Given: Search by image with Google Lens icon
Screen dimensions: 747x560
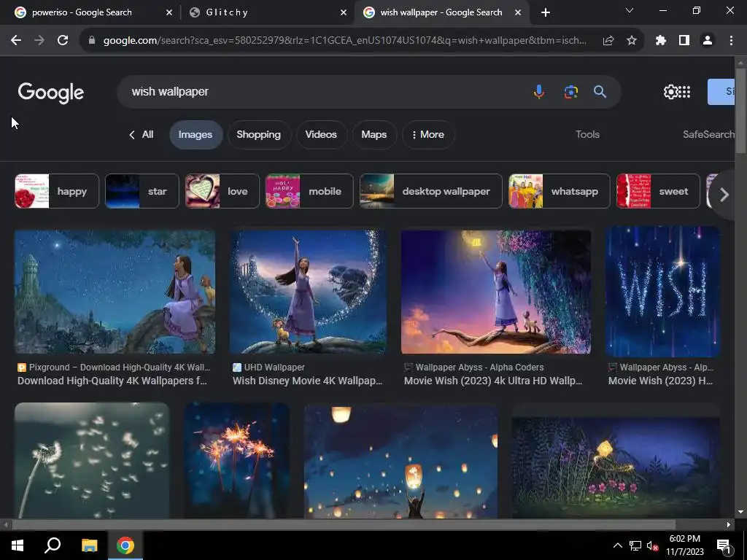Looking at the screenshot, I should [x=570, y=91].
